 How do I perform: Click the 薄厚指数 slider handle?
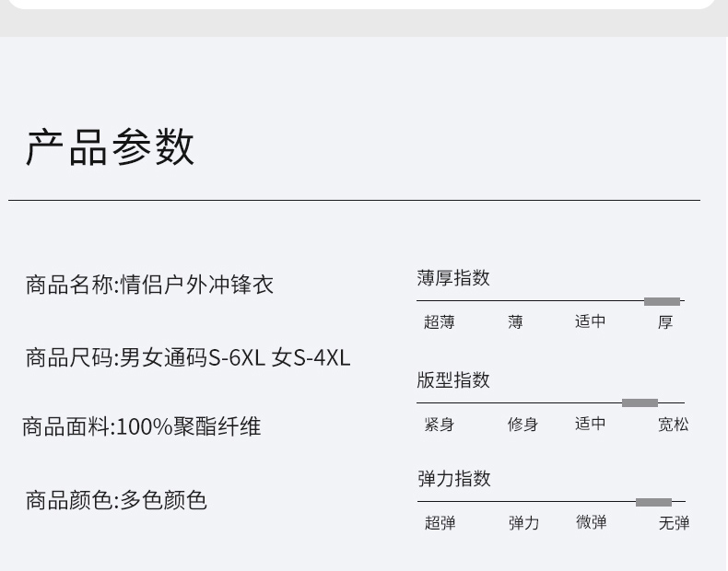pyautogui.click(x=662, y=301)
